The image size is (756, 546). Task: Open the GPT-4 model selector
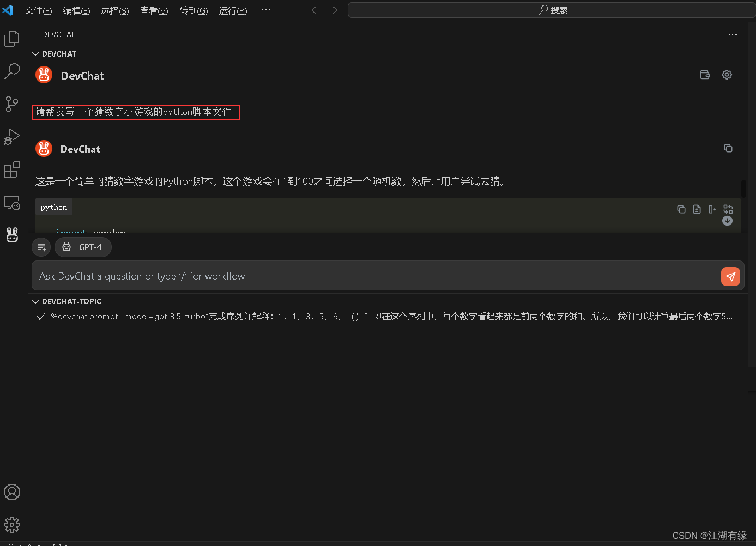coord(83,247)
